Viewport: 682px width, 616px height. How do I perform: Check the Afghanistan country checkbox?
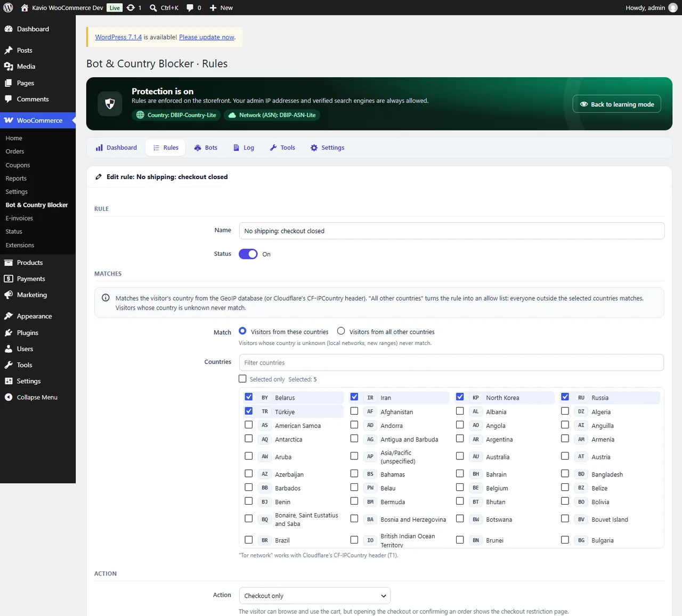point(354,411)
